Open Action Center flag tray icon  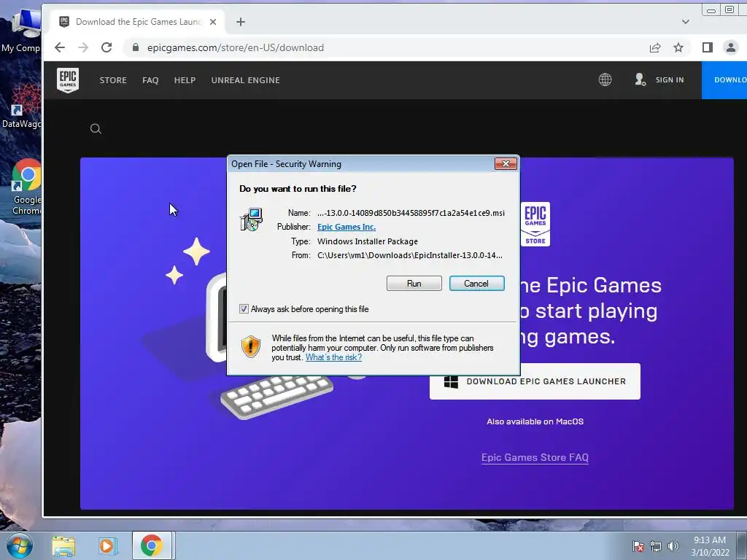(x=638, y=546)
